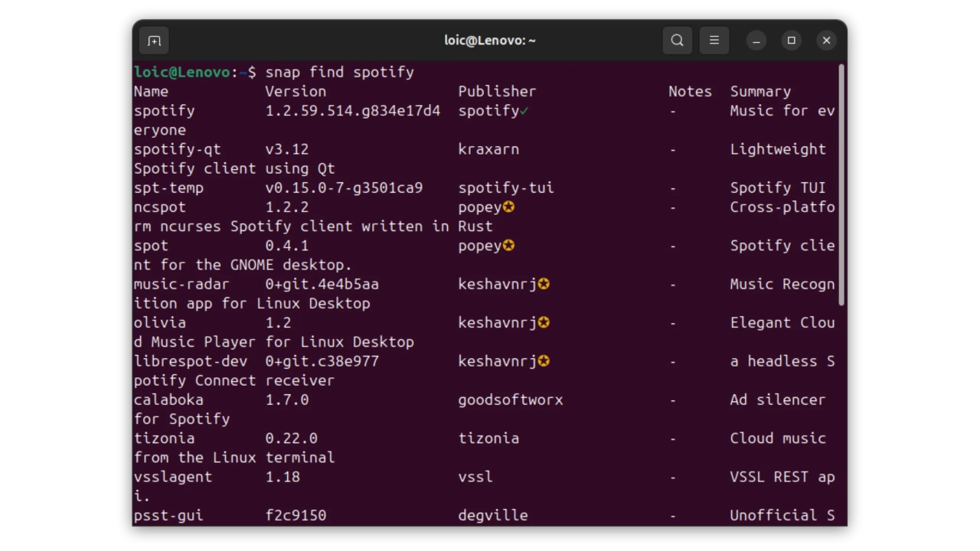
Task: Click version 'f2c9150'
Action: tap(296, 515)
